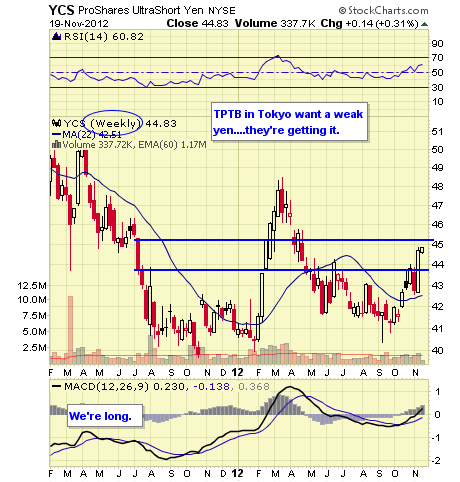
Task: Click the TPTB in Tokyo annotation box
Action: (290, 122)
